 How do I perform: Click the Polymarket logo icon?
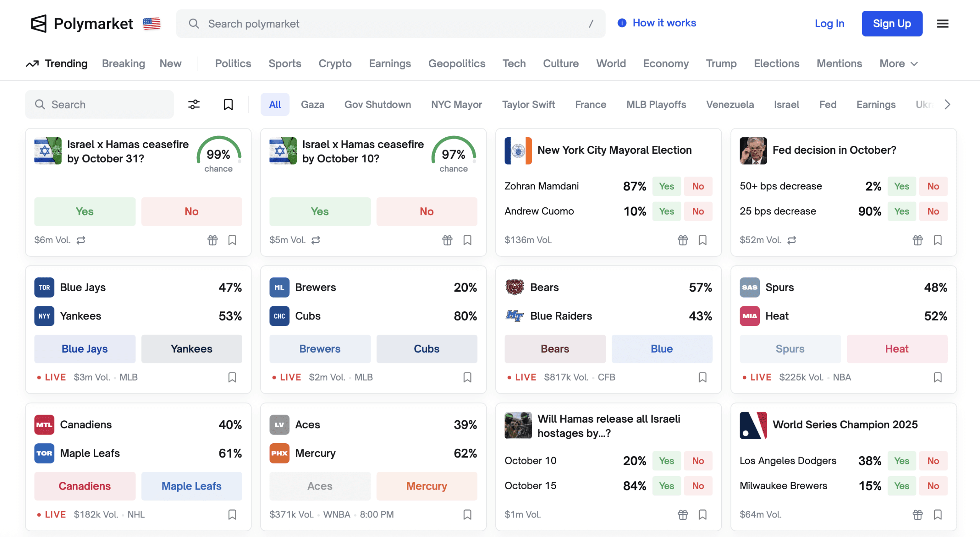39,24
